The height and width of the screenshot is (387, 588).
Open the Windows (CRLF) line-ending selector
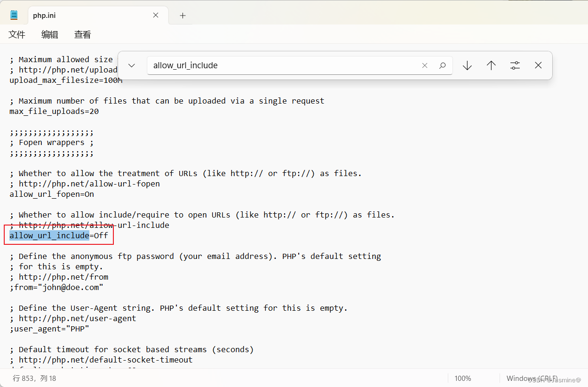click(x=532, y=378)
